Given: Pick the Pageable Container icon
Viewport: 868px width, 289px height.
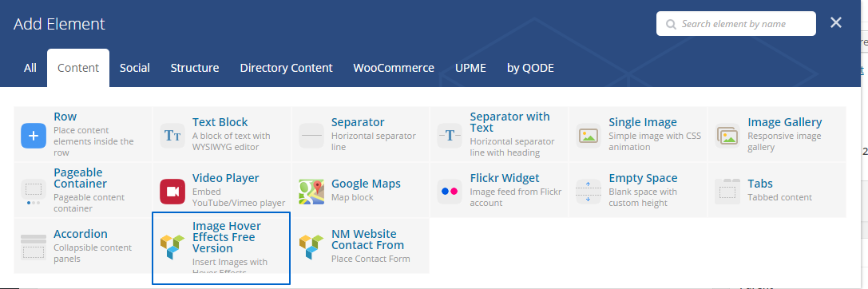Looking at the screenshot, I should [x=34, y=192].
